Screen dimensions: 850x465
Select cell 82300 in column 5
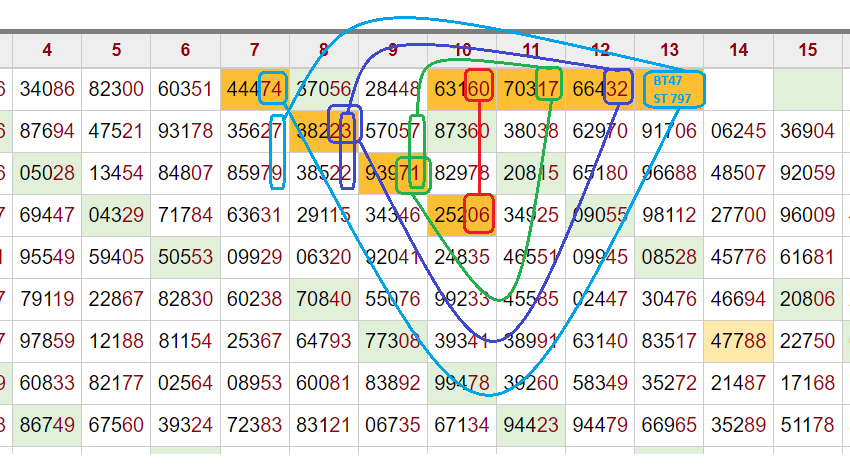pos(117,89)
